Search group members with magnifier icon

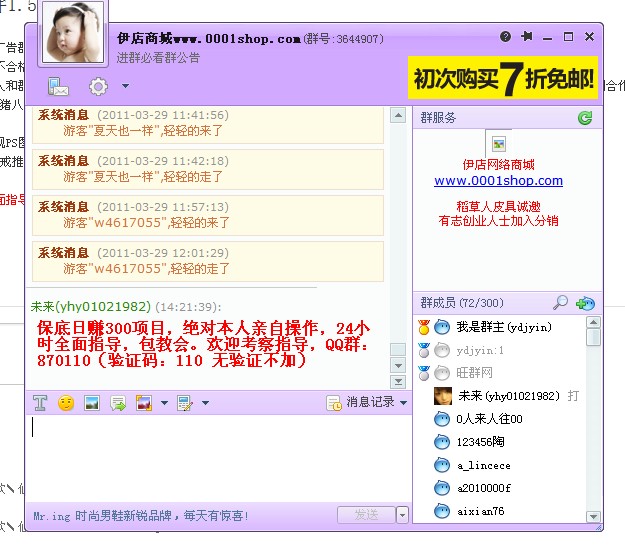tap(560, 303)
